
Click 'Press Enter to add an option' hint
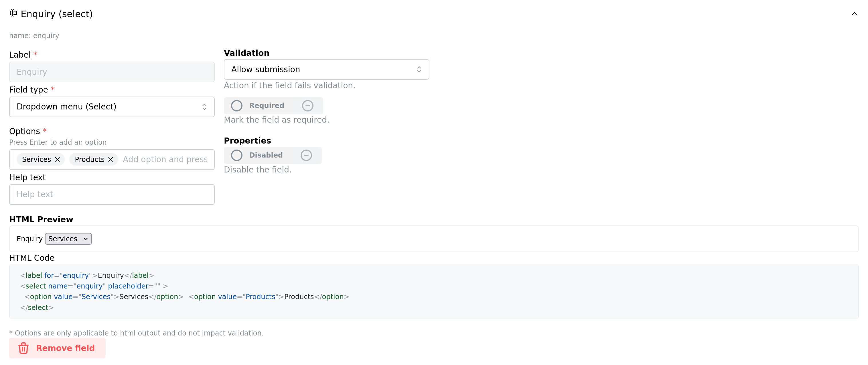click(x=58, y=142)
